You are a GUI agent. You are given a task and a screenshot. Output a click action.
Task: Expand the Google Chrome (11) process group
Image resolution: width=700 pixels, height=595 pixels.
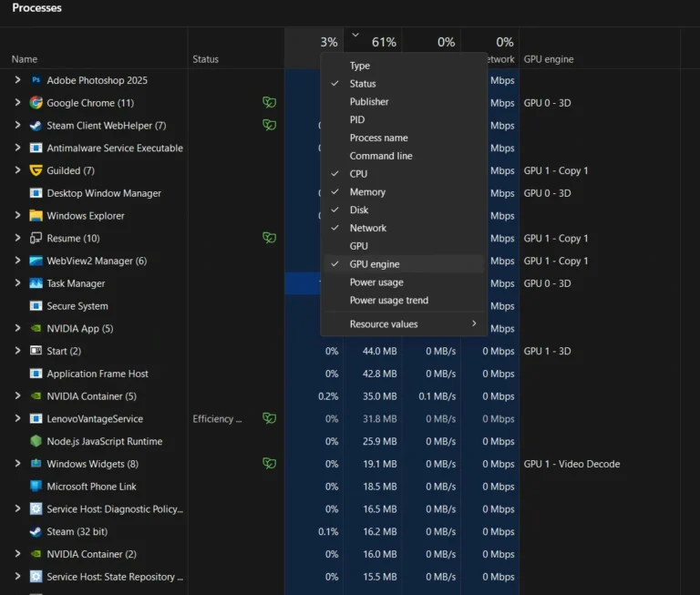[x=17, y=103]
